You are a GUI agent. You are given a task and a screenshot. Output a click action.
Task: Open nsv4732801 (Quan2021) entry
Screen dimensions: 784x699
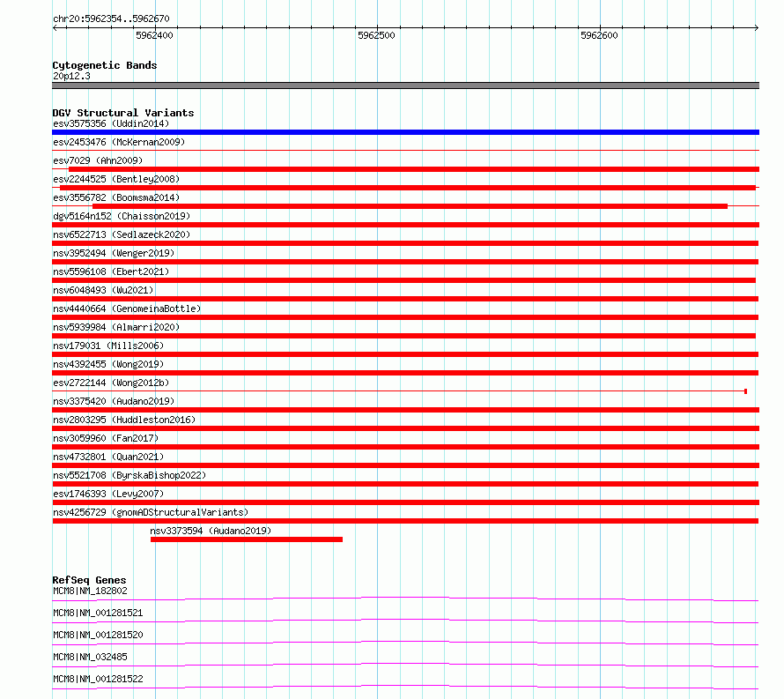point(108,457)
